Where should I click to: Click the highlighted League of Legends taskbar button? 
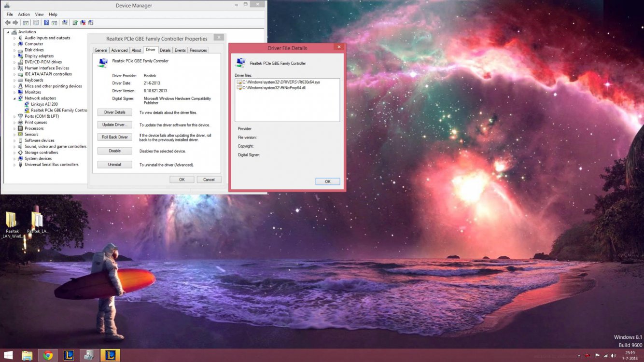coord(110,356)
